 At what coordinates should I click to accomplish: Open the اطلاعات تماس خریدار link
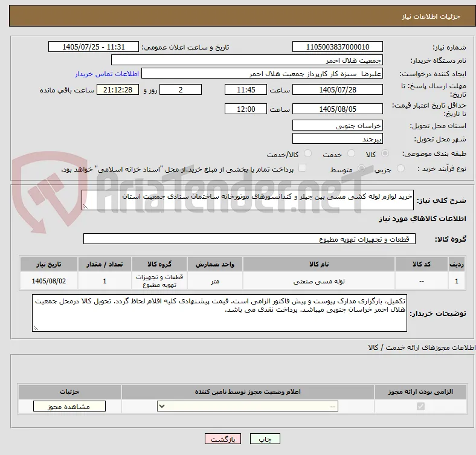point(107,74)
